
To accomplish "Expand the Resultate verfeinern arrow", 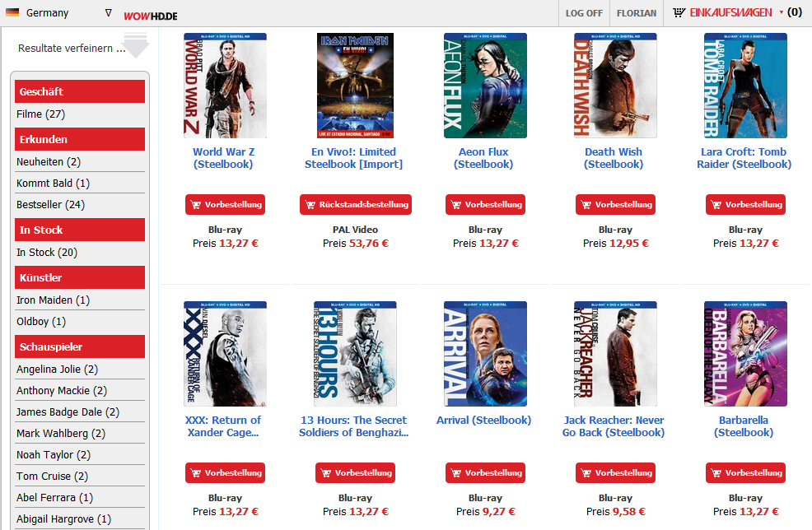I will [x=137, y=46].
